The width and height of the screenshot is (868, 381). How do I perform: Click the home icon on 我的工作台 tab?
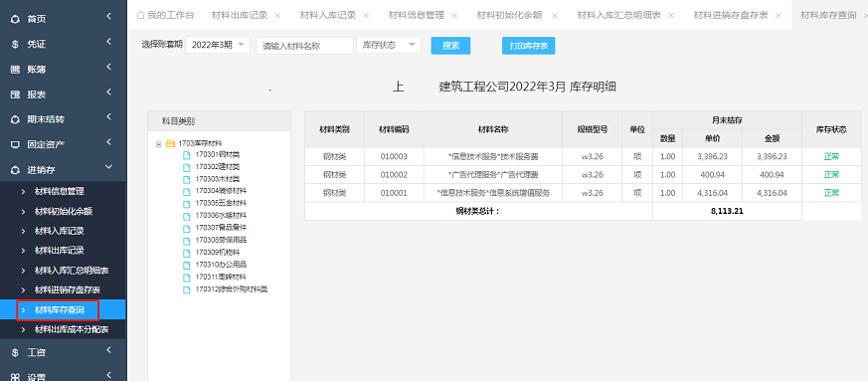pos(140,15)
